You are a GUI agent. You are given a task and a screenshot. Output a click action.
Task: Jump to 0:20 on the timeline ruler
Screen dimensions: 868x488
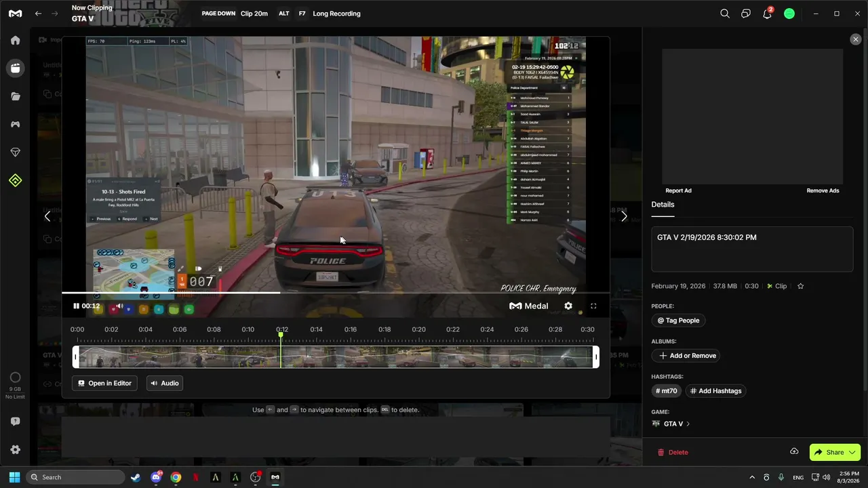[418, 329]
